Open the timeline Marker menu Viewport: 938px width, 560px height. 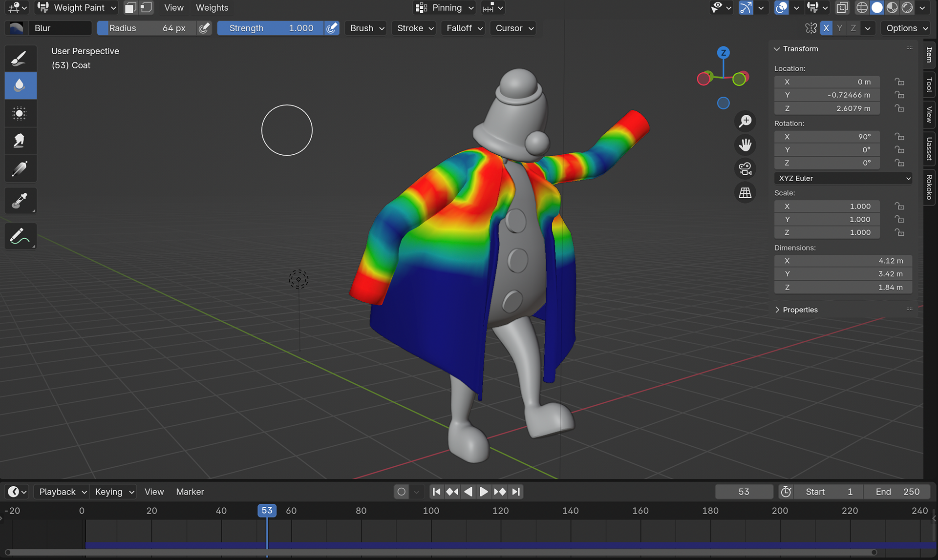[190, 492]
